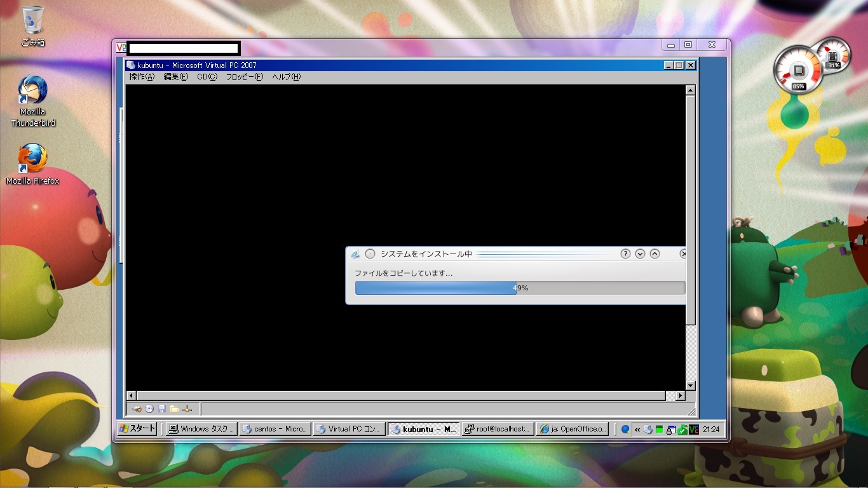
Task: Open the ヘルプ(H) menu
Action: (x=287, y=77)
